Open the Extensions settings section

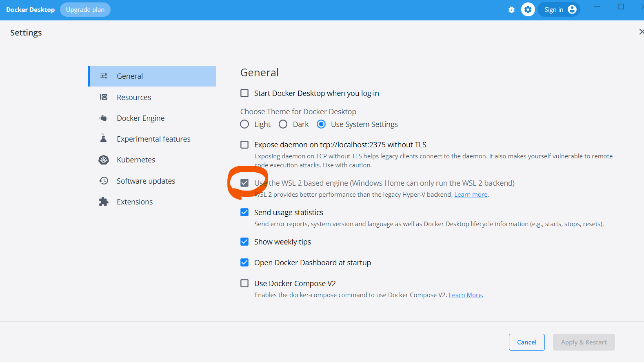pos(152,202)
